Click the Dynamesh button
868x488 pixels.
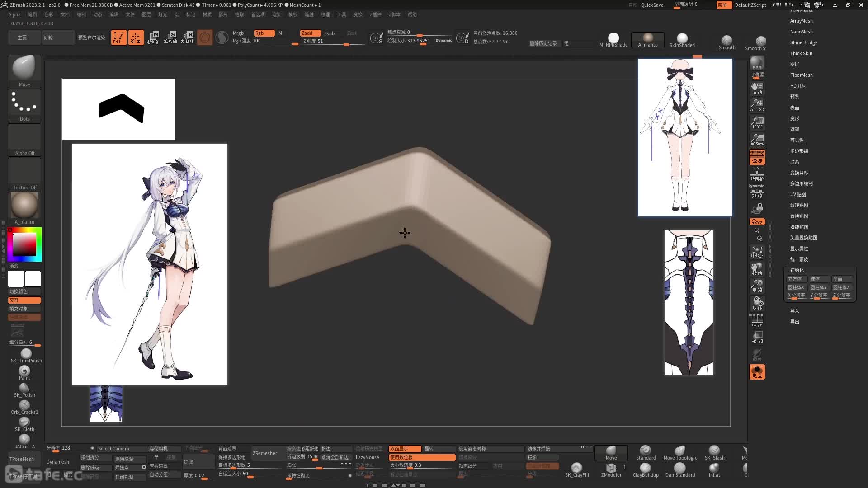(x=58, y=462)
